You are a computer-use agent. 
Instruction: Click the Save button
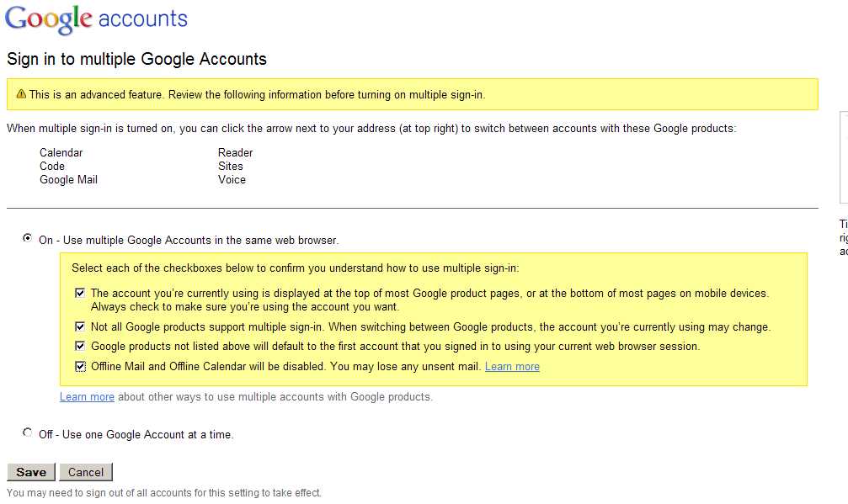pyautogui.click(x=31, y=472)
